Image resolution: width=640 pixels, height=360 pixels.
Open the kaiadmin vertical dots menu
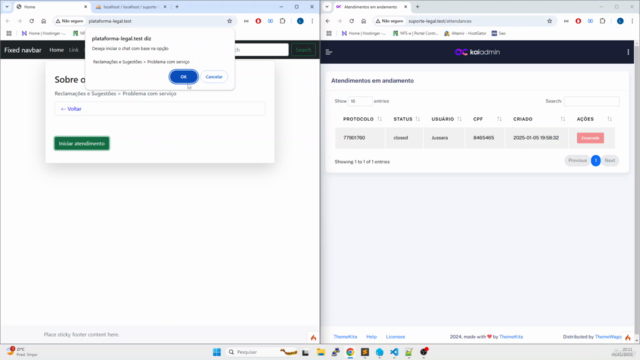[x=628, y=52]
